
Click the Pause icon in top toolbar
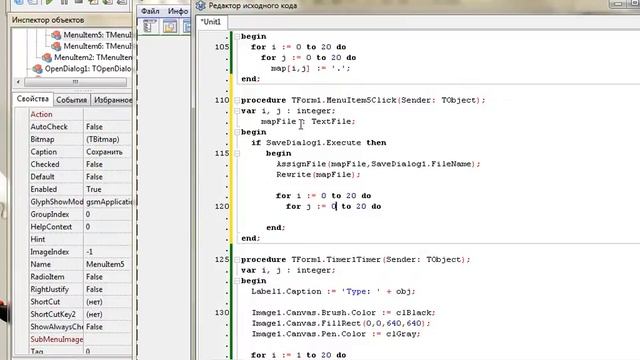tap(64, 2)
